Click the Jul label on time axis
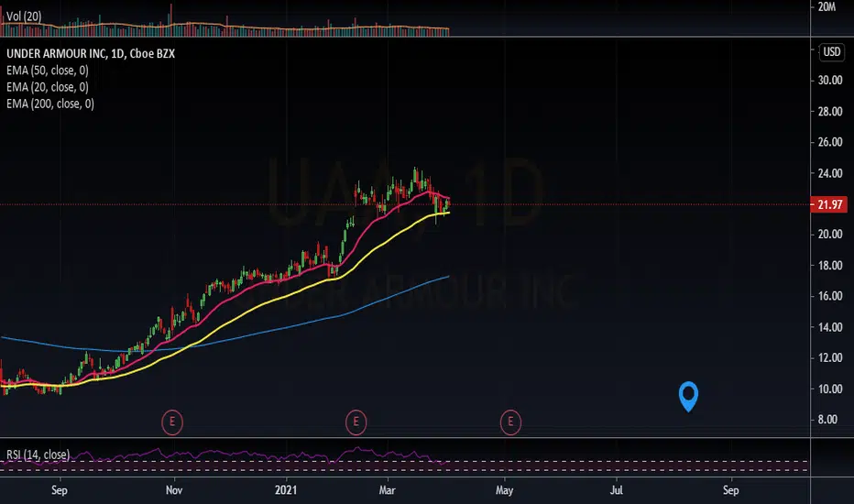Screen dimensions: 854x504 pyautogui.click(x=616, y=490)
